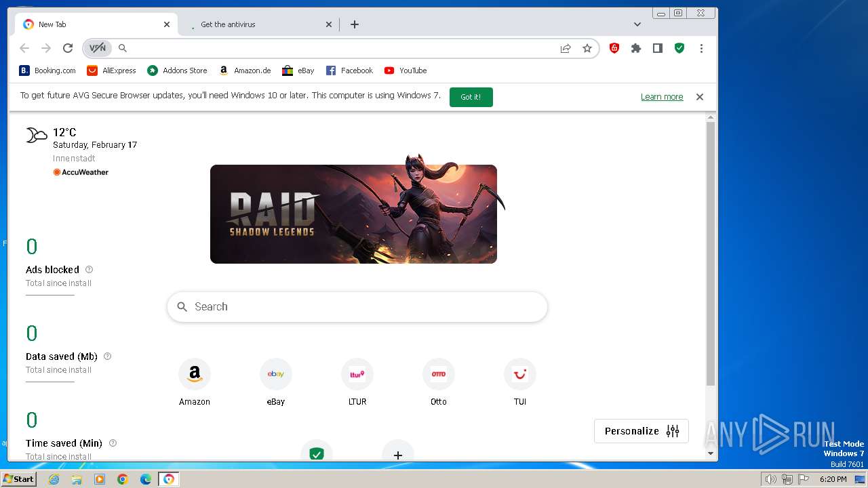
Task: Expand the tab search chevron
Action: coord(637,24)
